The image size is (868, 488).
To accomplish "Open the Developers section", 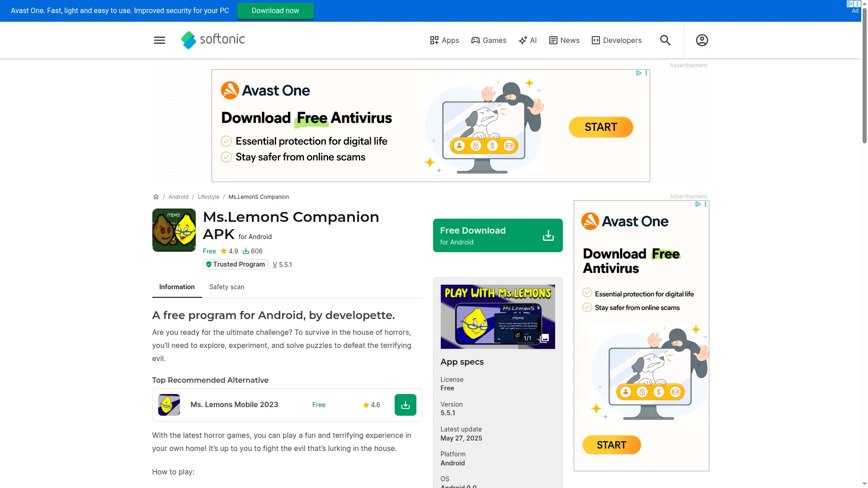I will pyautogui.click(x=617, y=40).
